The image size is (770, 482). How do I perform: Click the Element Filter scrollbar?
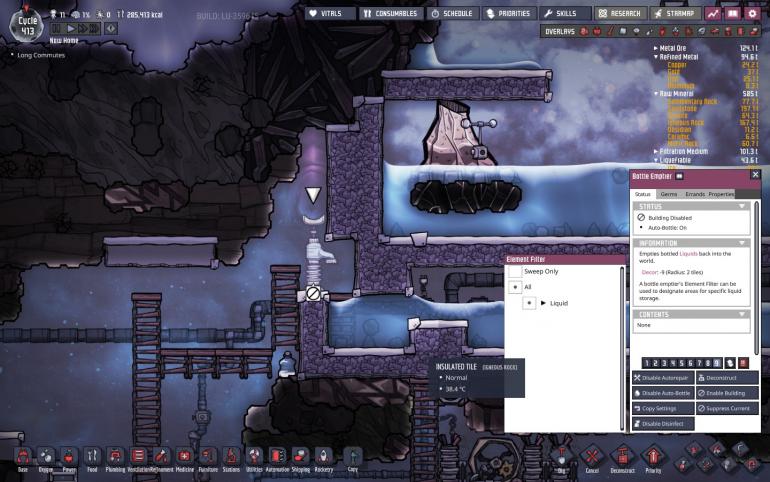622,348
